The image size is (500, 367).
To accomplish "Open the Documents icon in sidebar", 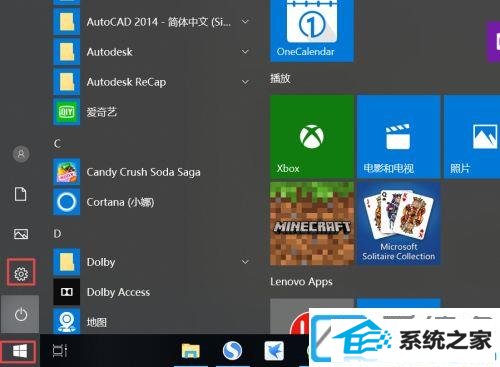I will [21, 194].
